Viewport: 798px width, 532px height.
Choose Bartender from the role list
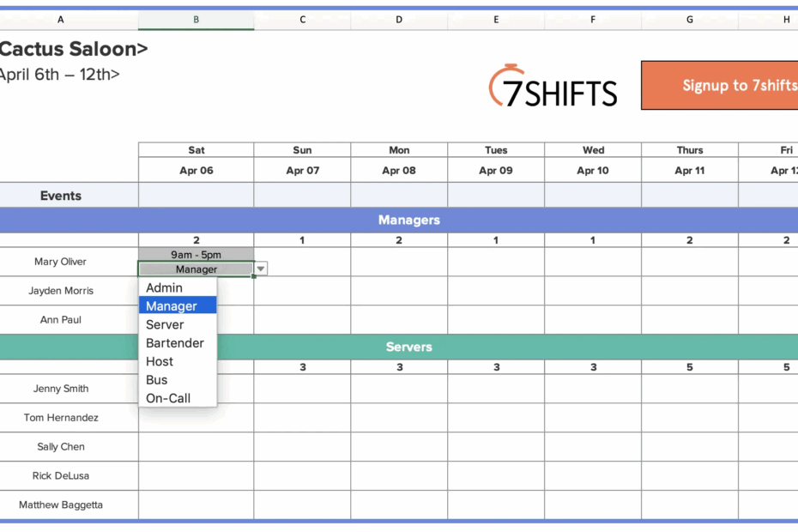point(175,342)
